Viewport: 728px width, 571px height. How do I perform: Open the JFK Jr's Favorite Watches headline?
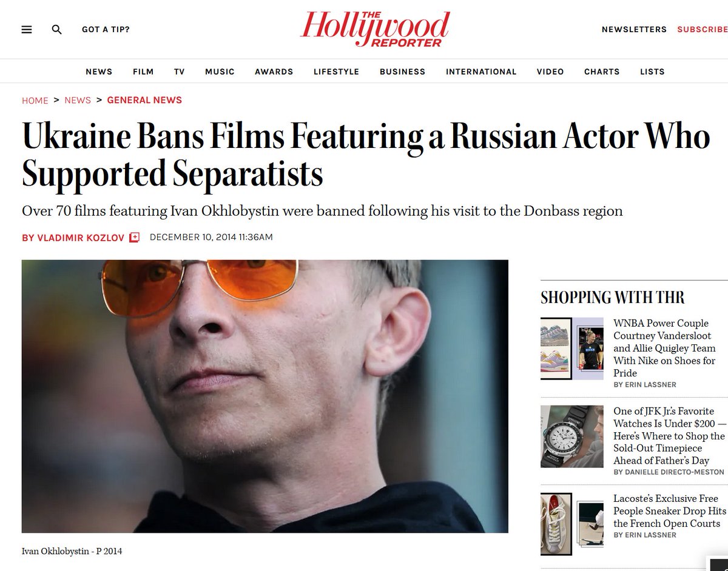[670, 436]
